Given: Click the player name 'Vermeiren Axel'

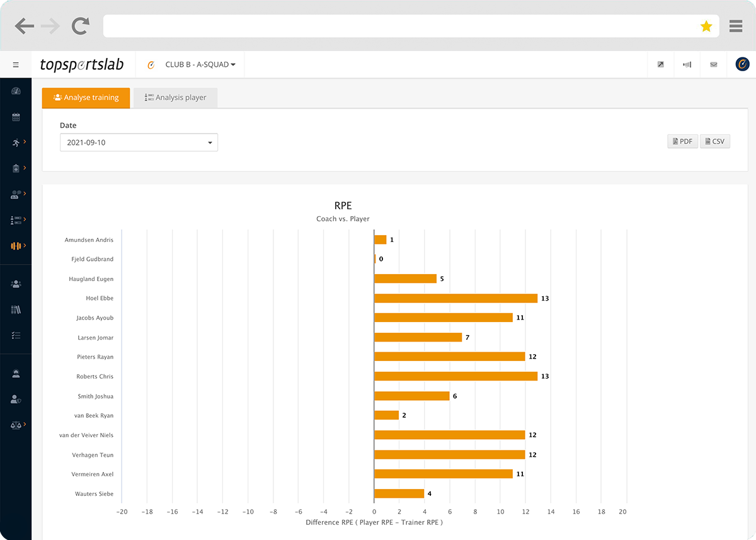Looking at the screenshot, I should pos(93,474).
